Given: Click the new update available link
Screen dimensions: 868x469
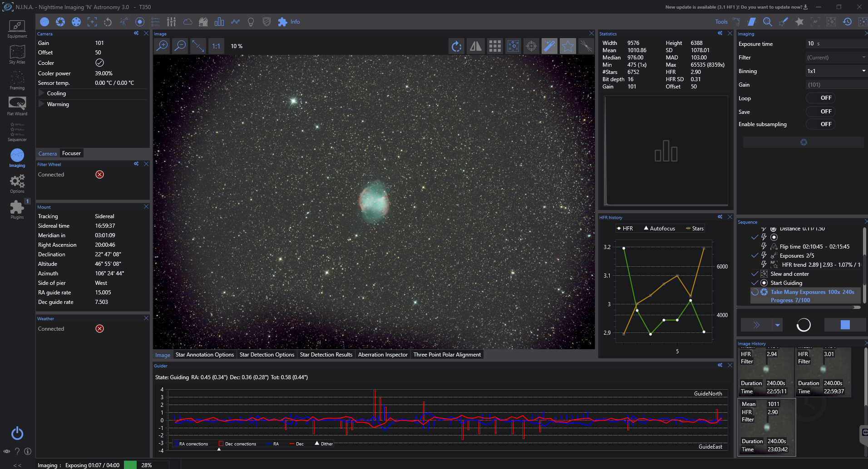Looking at the screenshot, I should pos(736,7).
